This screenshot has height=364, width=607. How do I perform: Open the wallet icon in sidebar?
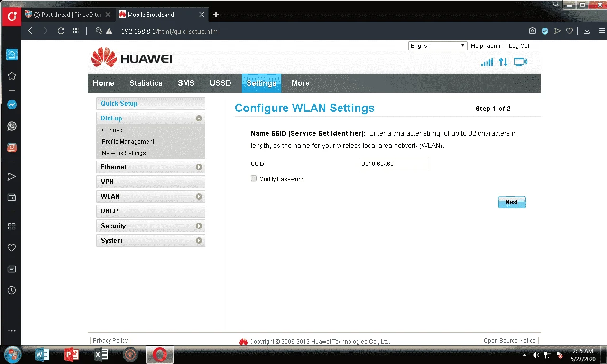coord(12,198)
